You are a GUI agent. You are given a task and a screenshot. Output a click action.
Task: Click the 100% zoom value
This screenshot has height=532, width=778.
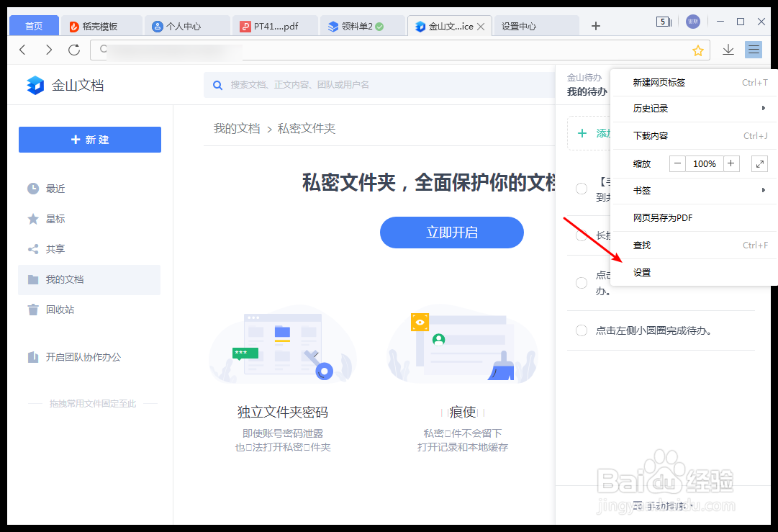pos(705,163)
